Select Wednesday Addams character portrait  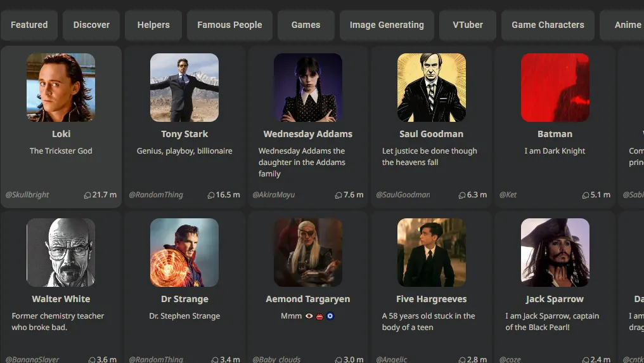[x=308, y=88]
